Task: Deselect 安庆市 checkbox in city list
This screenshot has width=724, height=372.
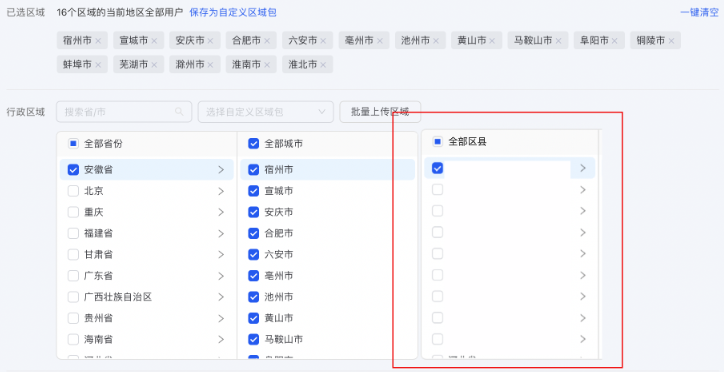Action: tap(253, 212)
